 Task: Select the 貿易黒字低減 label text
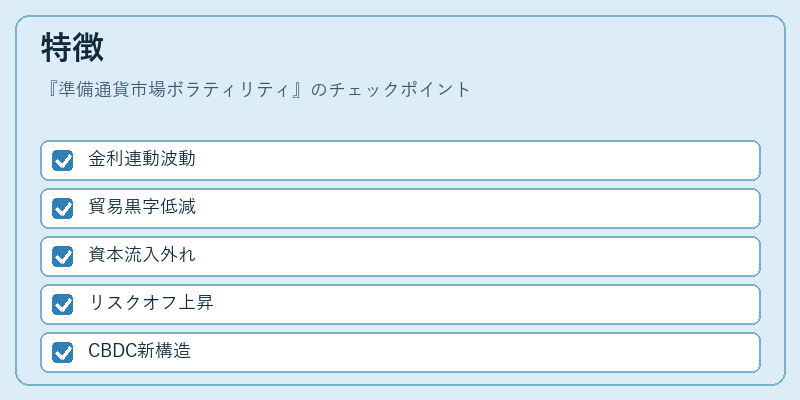[x=141, y=207]
